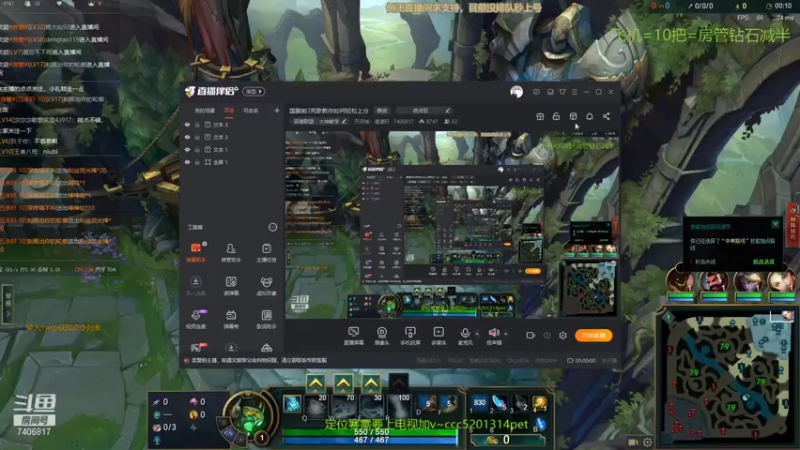
Task: Add the 多媒体 multimedia source
Action: point(438,336)
